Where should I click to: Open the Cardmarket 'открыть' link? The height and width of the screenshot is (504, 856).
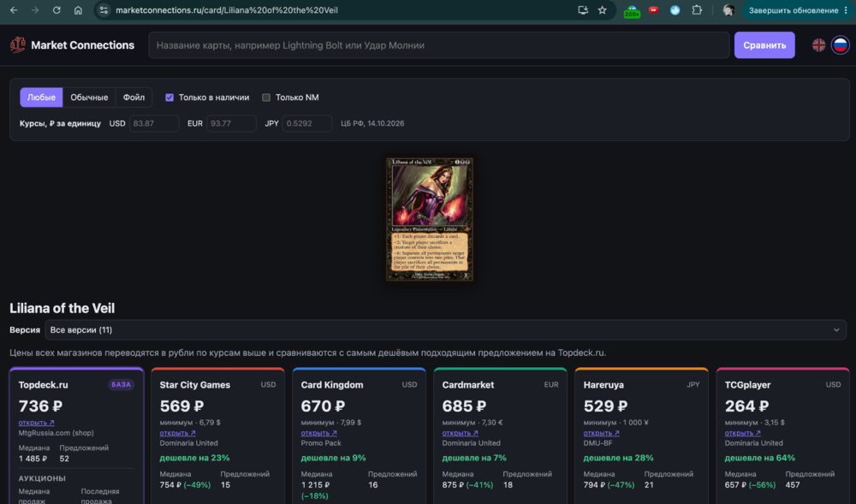coord(461,433)
